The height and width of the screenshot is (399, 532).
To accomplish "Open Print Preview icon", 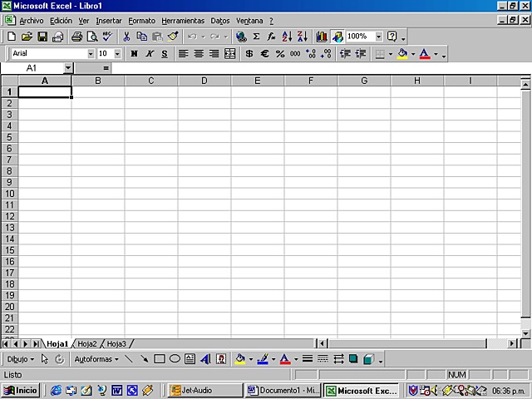I will (x=92, y=37).
